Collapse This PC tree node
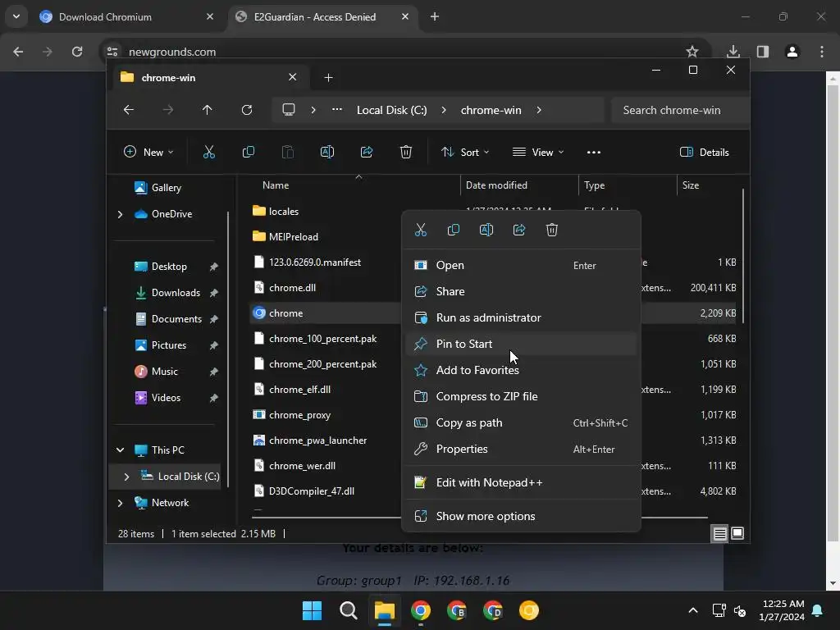840x630 pixels. tap(120, 450)
